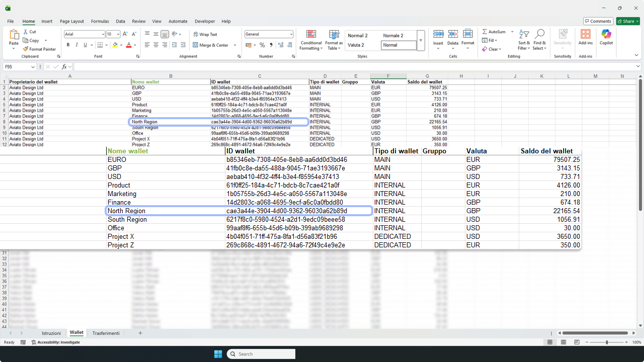Apply the red Font Color
This screenshot has width=644, height=362.
point(129,45)
